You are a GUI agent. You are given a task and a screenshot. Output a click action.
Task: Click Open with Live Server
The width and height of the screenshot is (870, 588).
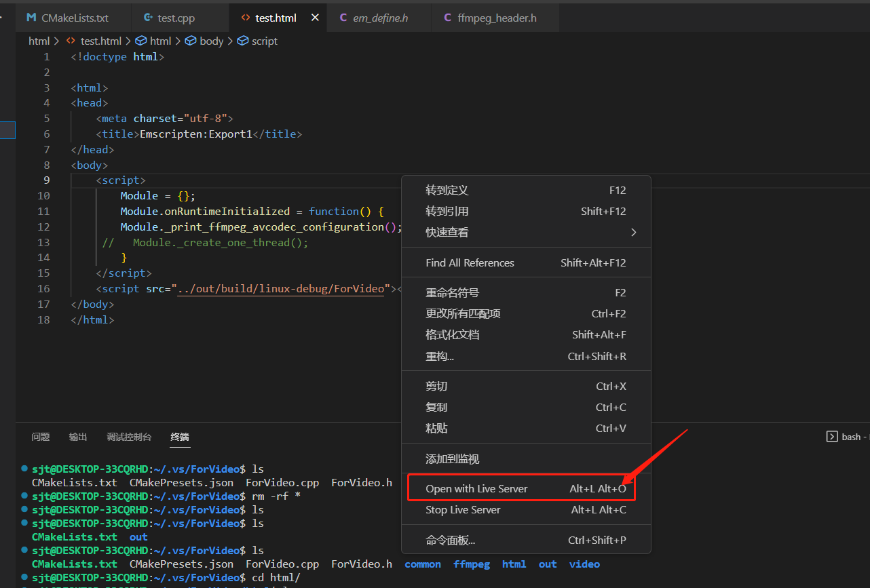click(526, 488)
